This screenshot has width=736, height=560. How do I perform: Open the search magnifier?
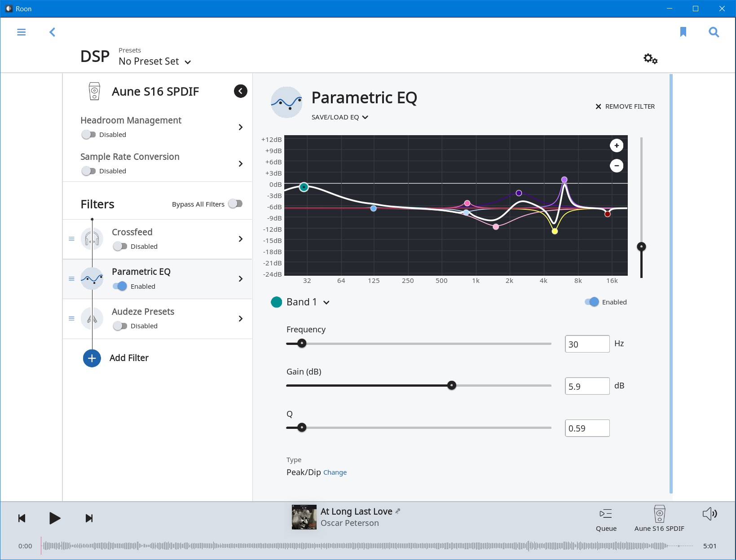point(714,32)
